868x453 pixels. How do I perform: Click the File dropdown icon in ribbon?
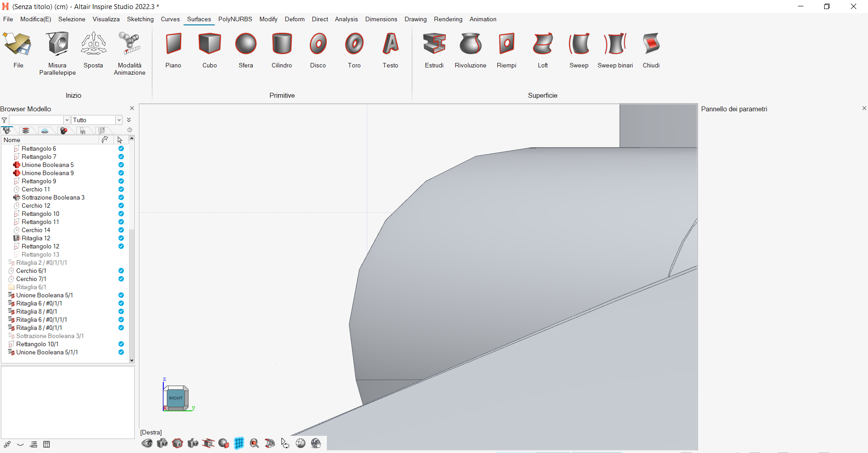18,50
